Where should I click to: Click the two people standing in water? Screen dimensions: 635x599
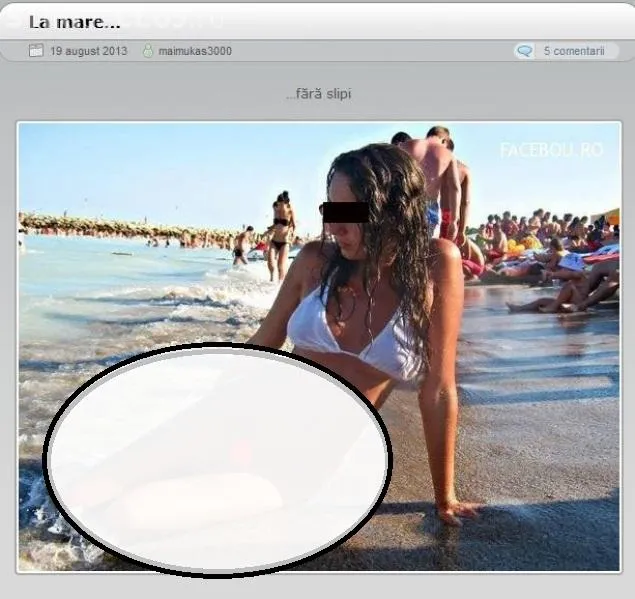click(x=281, y=235)
